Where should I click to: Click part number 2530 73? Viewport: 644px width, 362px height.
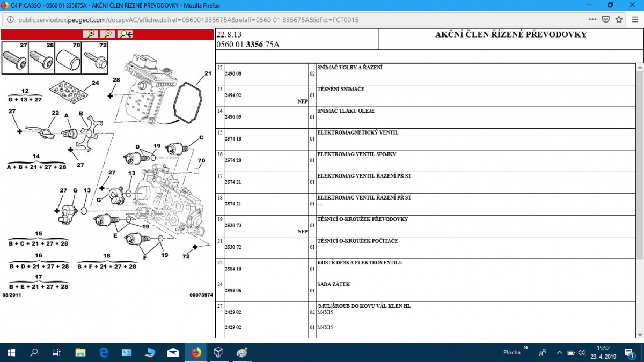pyautogui.click(x=233, y=226)
